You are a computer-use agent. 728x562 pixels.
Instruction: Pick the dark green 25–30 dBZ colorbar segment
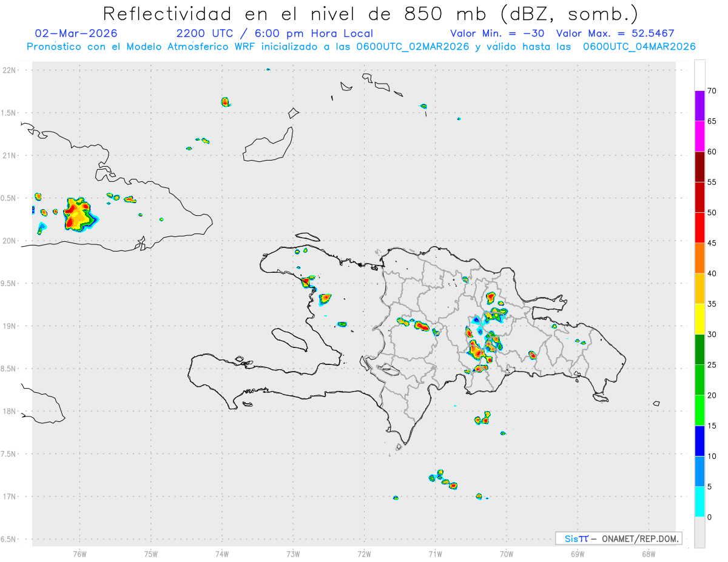[x=699, y=349]
